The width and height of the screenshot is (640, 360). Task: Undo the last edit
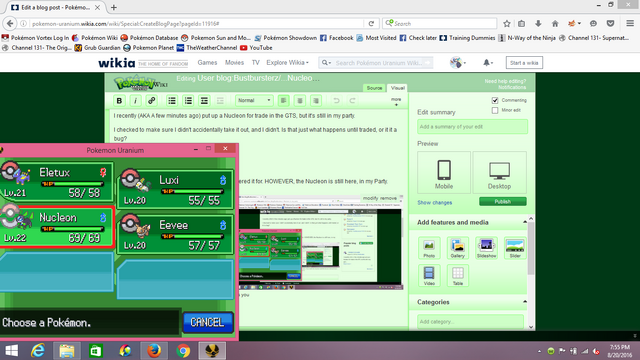coord(336,100)
